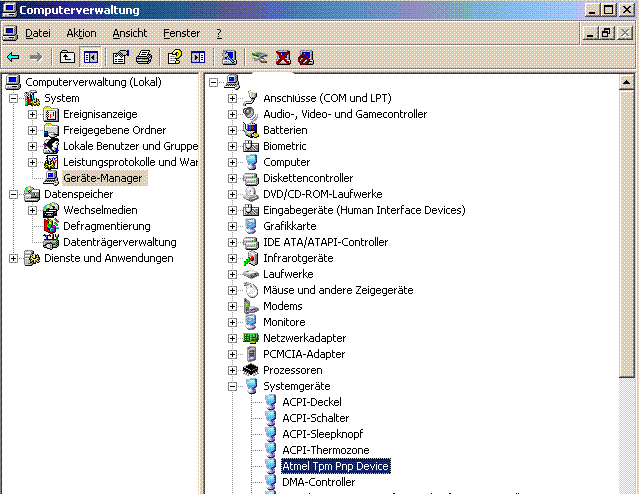Click the up one level folder icon
This screenshot has width=639, height=494.
pos(67,57)
